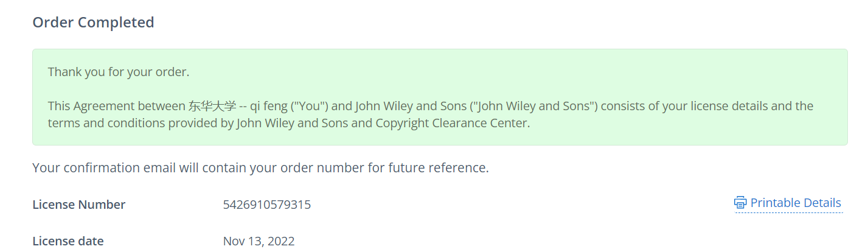
Task: Click empty area of green confirmation box
Action: (669, 73)
